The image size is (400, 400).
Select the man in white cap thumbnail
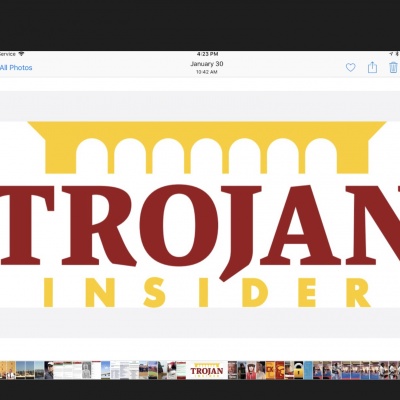49,370
